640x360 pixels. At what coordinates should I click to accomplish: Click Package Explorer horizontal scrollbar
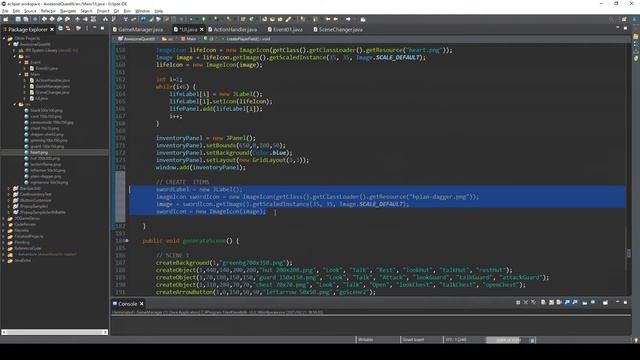[x=55, y=332]
